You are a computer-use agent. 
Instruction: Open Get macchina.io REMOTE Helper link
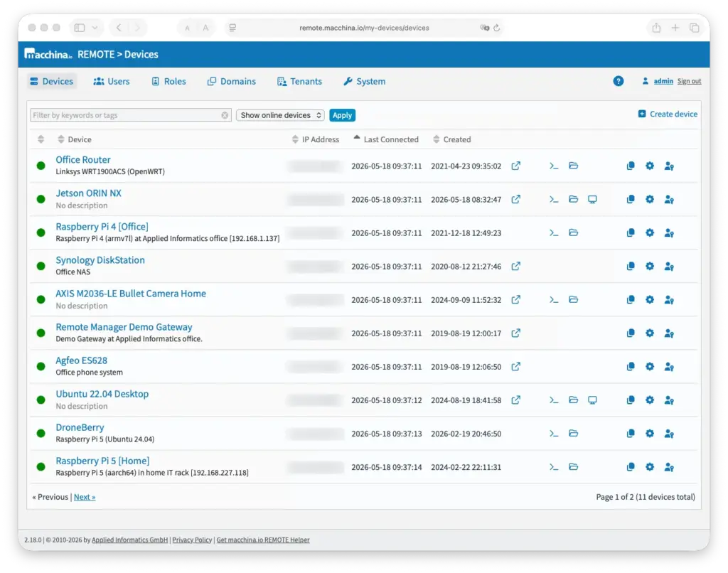point(263,540)
